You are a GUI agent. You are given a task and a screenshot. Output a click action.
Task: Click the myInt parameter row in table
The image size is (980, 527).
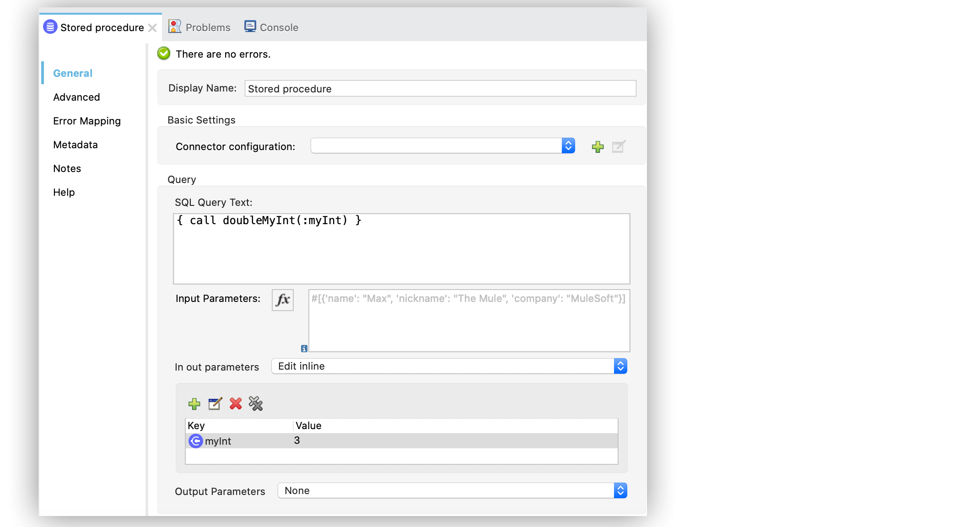pyautogui.click(x=398, y=440)
